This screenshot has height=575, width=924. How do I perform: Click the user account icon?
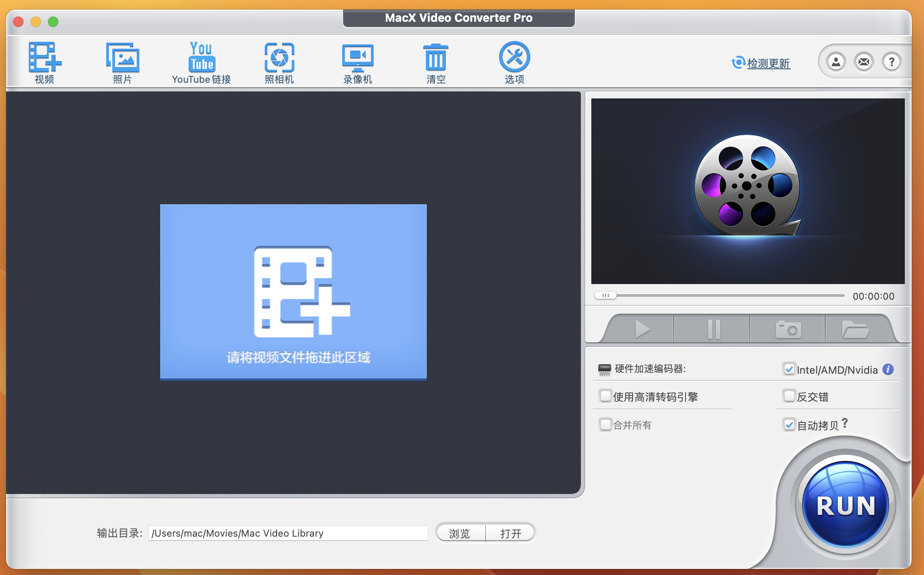pyautogui.click(x=836, y=62)
